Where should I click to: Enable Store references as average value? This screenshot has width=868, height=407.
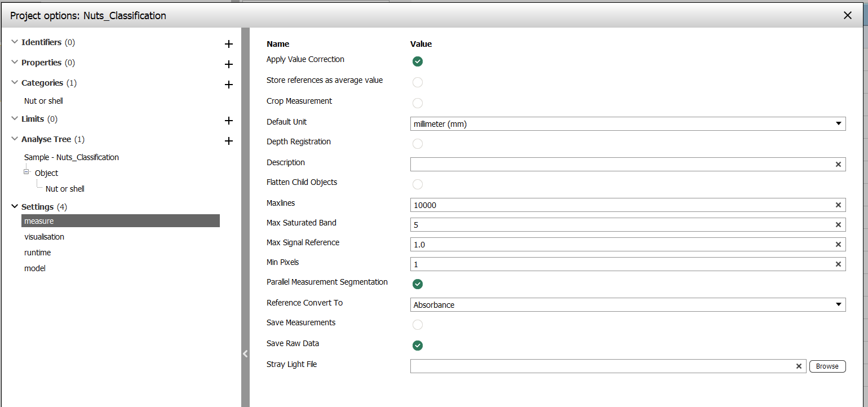pos(418,82)
